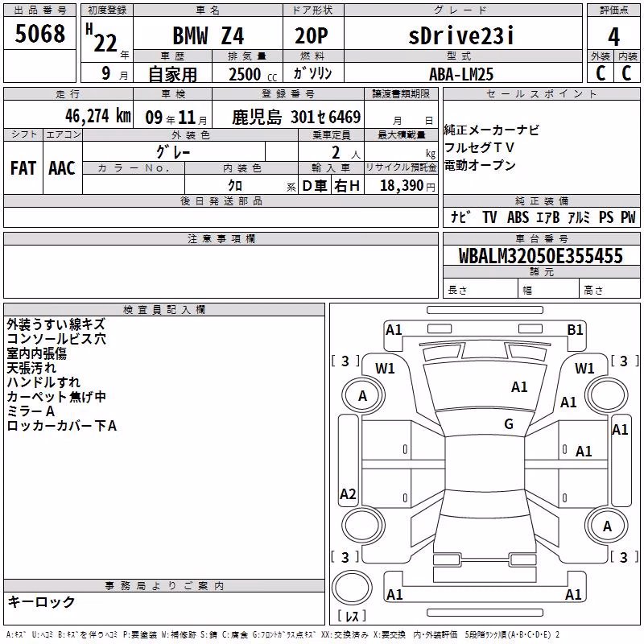Click displacement 2500 cc
This screenshot has height=644, width=644.
(x=253, y=74)
